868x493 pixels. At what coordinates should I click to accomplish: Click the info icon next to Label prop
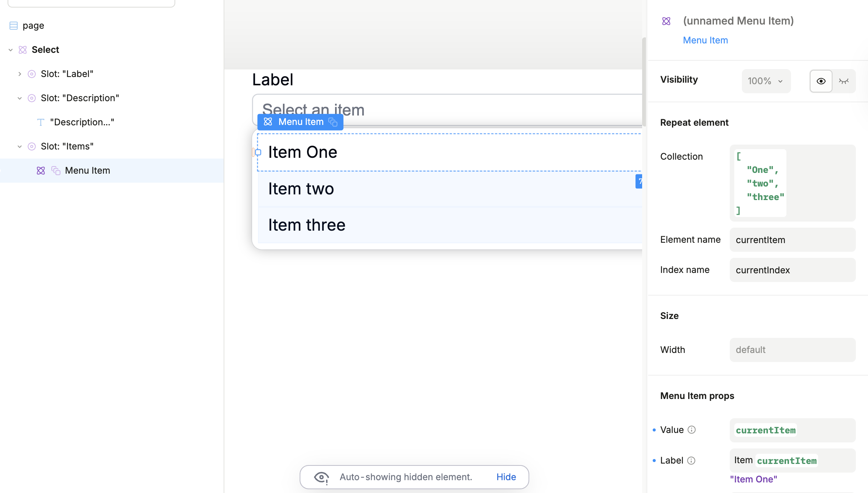pos(691,461)
